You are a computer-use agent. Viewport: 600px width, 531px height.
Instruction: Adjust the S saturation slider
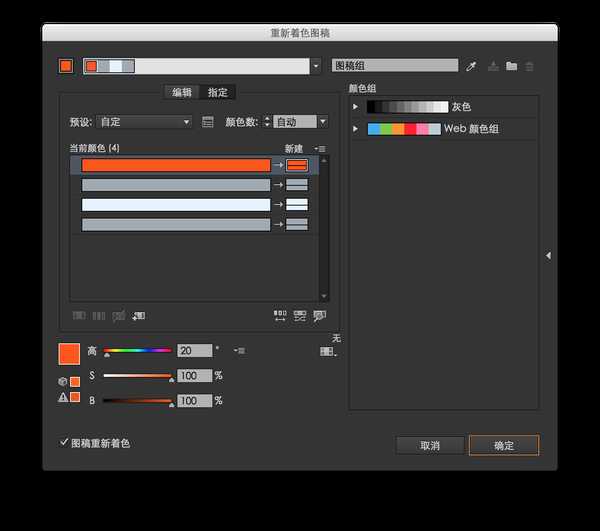tap(137, 376)
